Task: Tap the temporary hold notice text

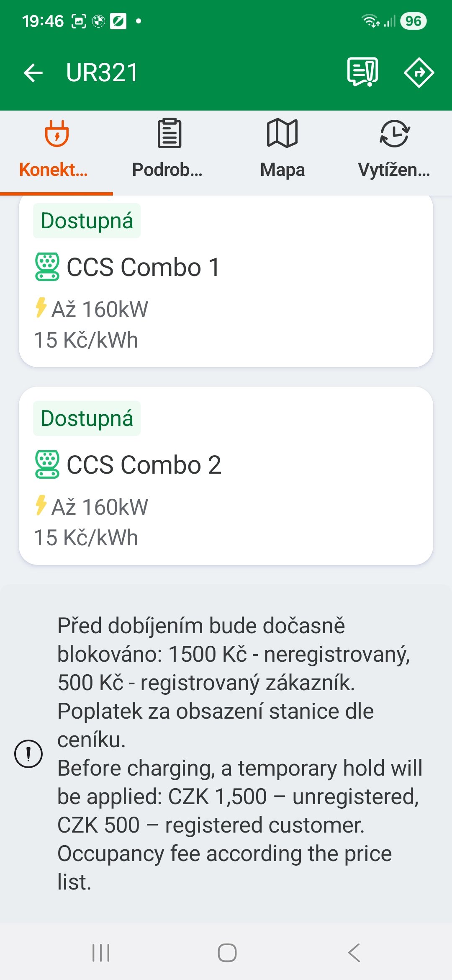Action: click(239, 753)
